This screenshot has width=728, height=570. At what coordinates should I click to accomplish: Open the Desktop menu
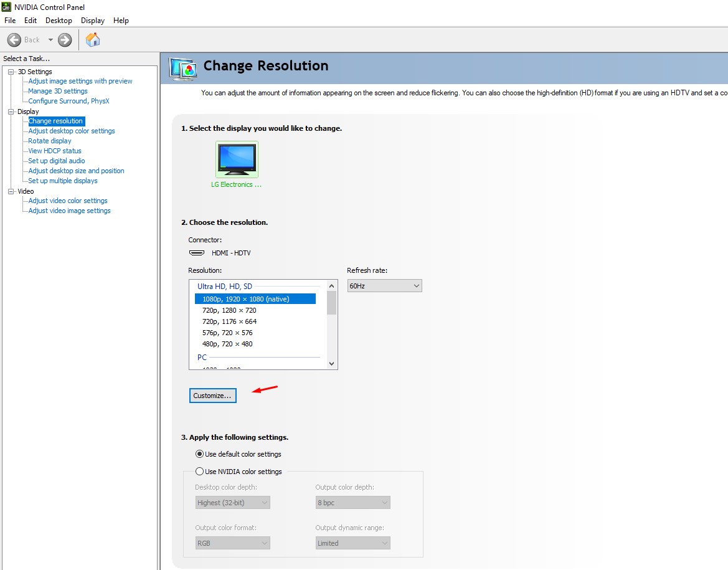59,21
